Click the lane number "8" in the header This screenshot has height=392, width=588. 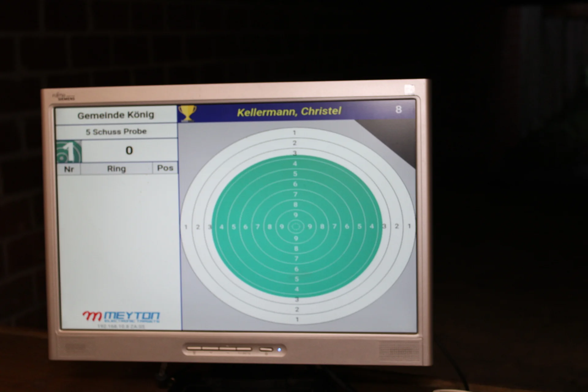tap(398, 109)
